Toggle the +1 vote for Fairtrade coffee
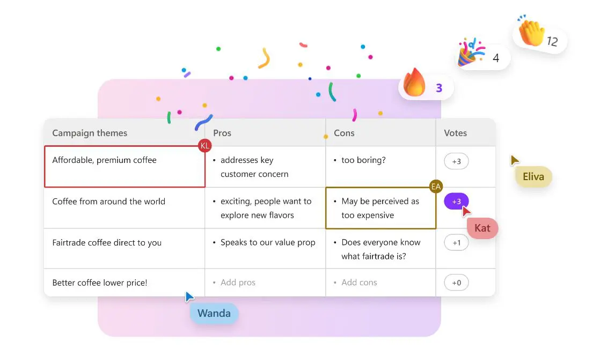 click(x=456, y=242)
